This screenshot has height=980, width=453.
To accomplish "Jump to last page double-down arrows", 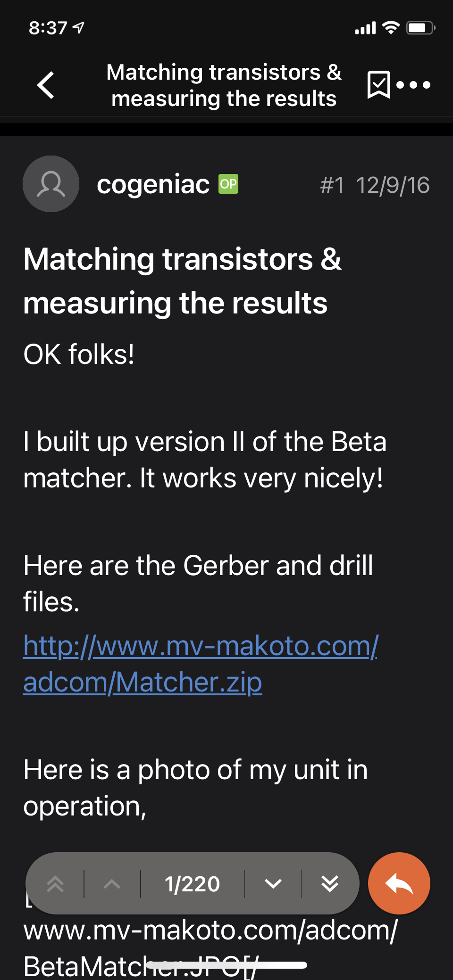I will click(x=330, y=884).
